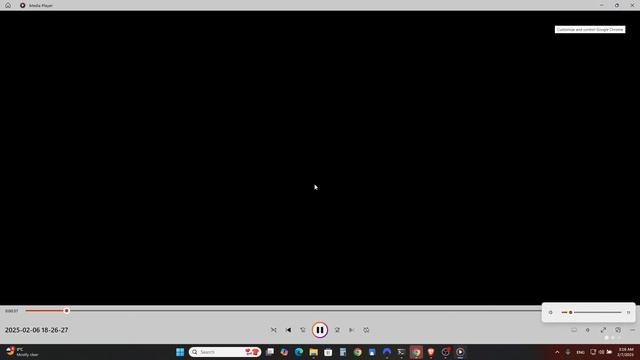Switch to the active Google Chrome taskbar window

click(416, 352)
